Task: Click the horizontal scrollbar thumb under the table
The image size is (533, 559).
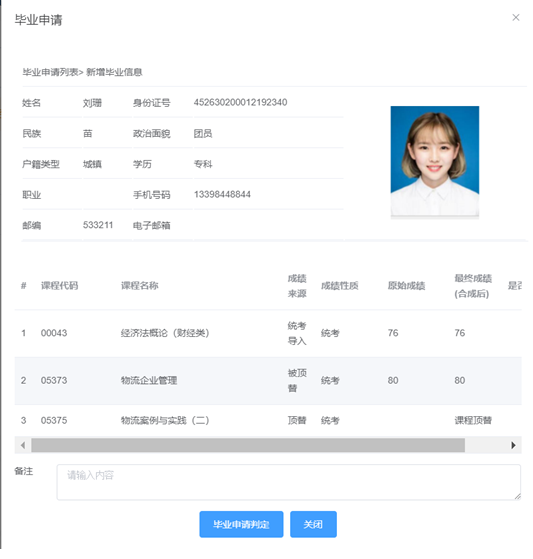Action: pyautogui.click(x=248, y=445)
